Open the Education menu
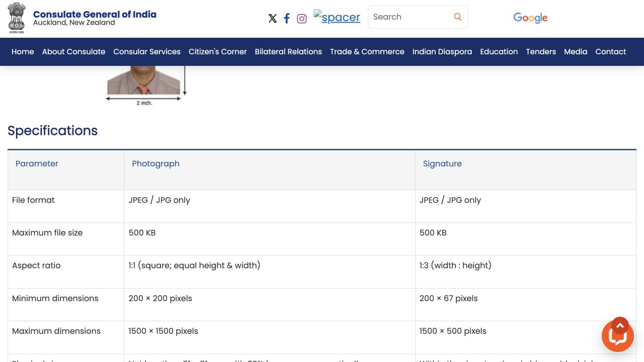The width and height of the screenshot is (644, 362). (499, 52)
